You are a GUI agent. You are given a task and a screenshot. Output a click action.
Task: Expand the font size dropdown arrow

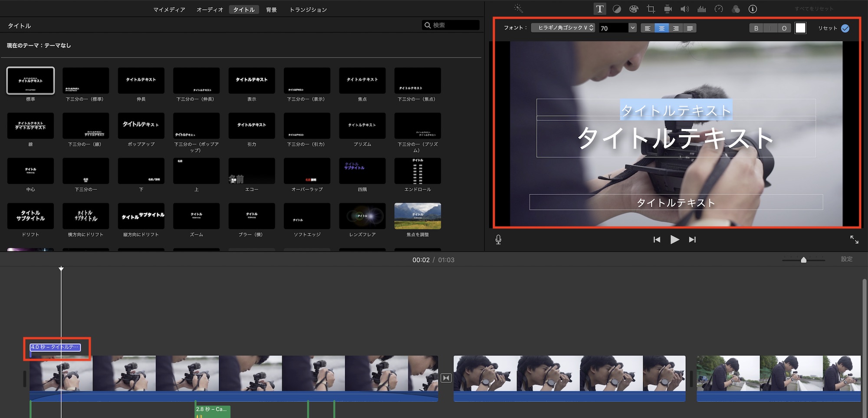click(632, 28)
